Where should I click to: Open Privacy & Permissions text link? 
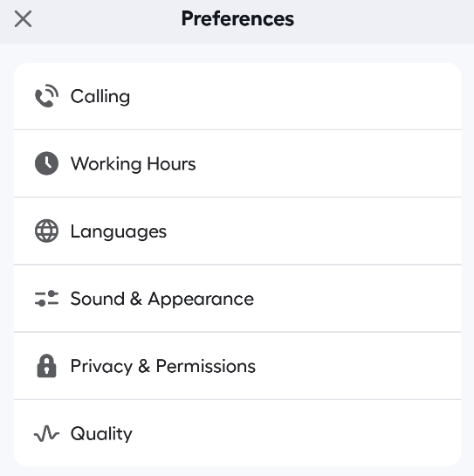tap(163, 367)
